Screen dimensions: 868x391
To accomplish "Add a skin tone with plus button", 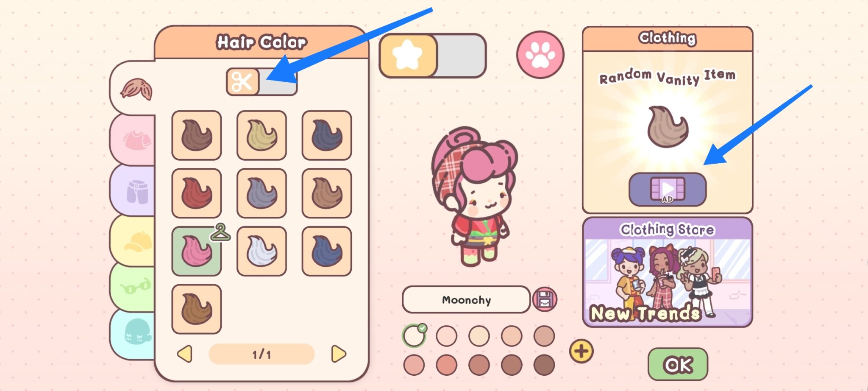I will 581,351.
